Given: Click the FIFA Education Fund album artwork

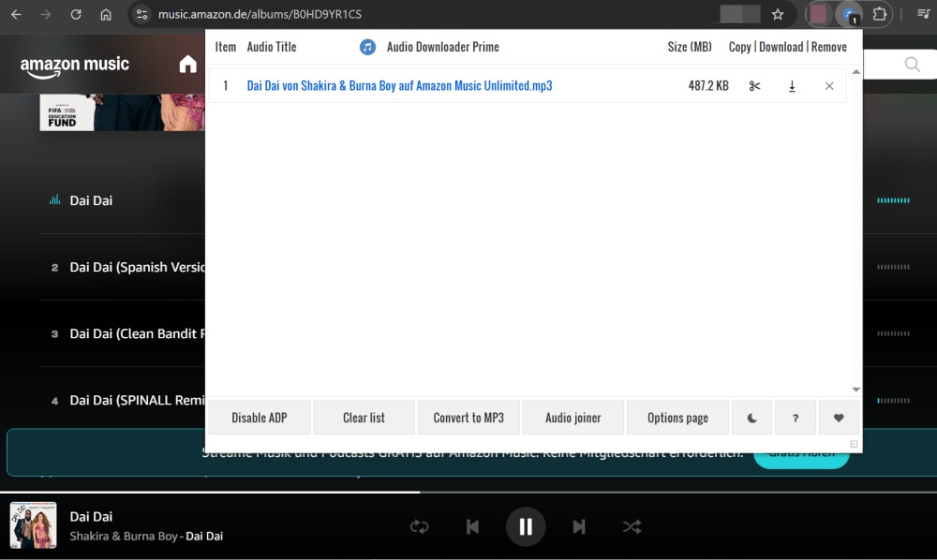Looking at the screenshot, I should coord(122,112).
